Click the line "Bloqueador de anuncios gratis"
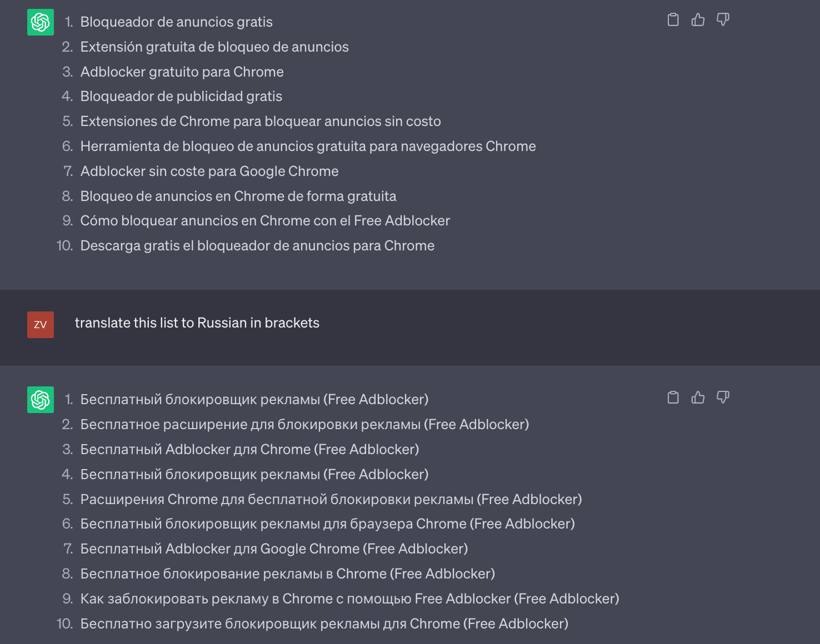 tap(176, 22)
